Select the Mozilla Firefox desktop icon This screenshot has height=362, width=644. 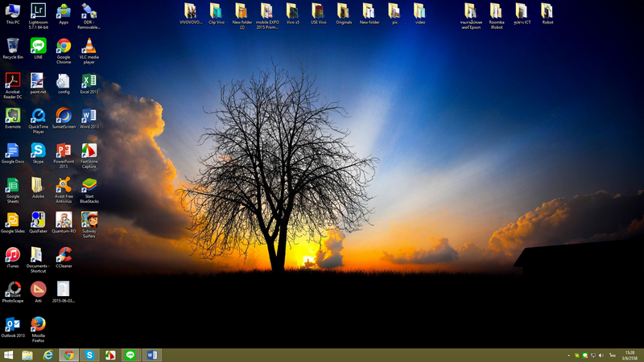38,329
